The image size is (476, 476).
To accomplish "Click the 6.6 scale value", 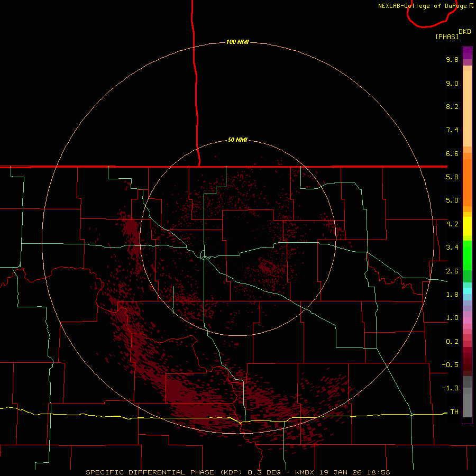I will point(452,153).
